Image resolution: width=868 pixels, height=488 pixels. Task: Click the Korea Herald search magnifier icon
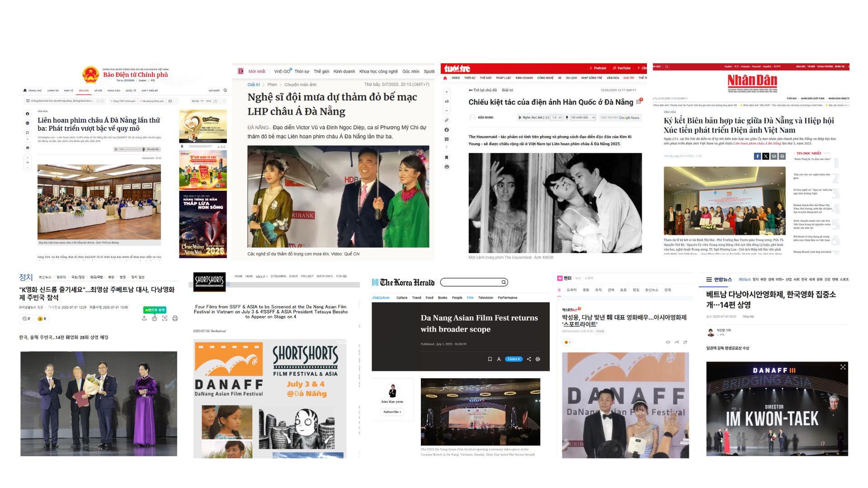pos(504,282)
